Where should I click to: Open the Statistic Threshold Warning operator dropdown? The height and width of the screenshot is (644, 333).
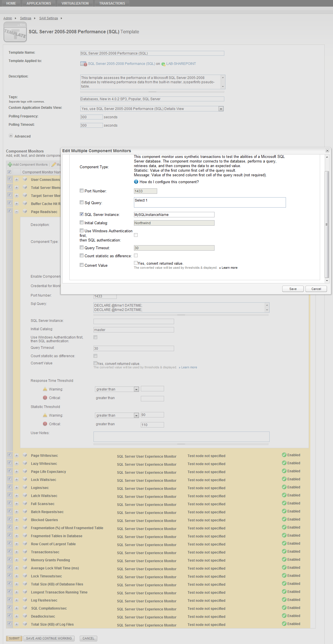pos(136,415)
